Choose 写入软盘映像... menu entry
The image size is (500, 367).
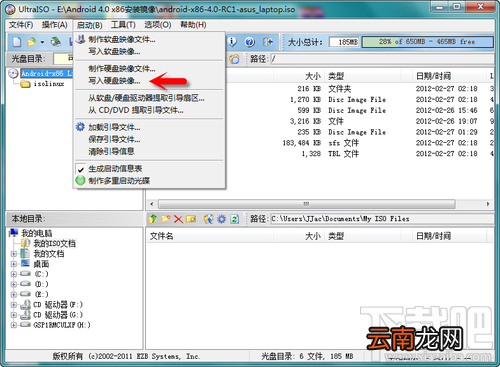pyautogui.click(x=114, y=51)
